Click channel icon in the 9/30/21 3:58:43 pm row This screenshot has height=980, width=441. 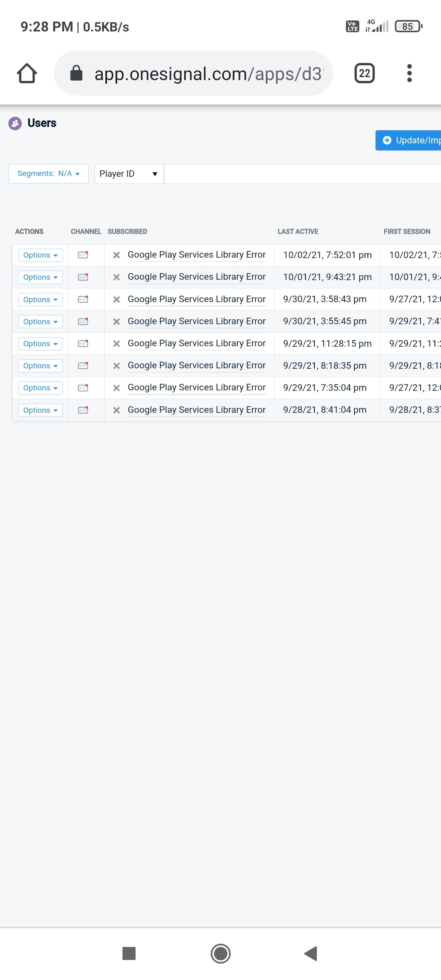83,299
